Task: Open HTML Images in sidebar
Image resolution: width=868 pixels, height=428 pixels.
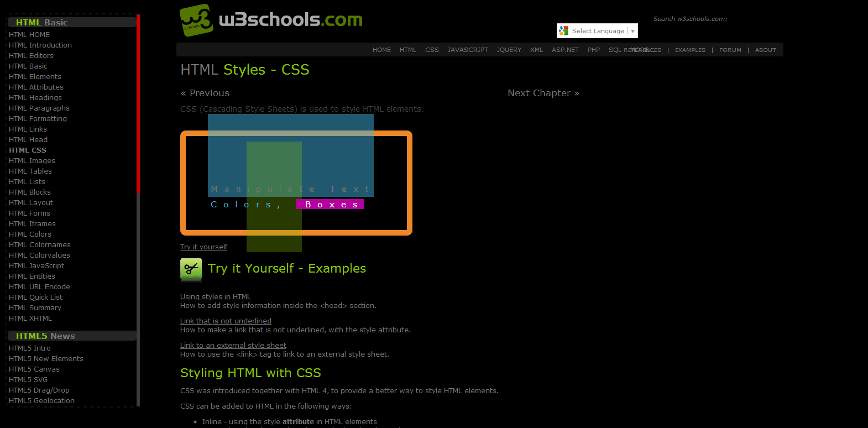Action: pyautogui.click(x=32, y=161)
